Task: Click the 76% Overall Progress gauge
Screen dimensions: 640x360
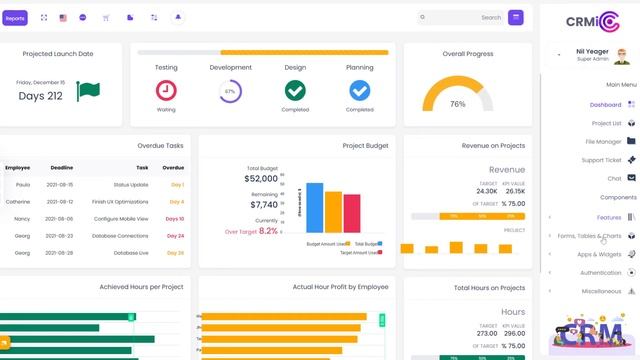Action: (458, 94)
